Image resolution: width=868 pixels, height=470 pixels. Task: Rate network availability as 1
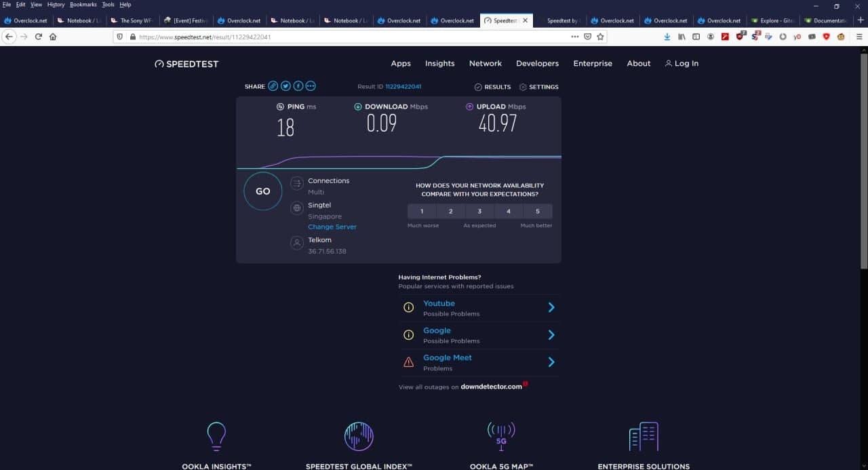422,211
